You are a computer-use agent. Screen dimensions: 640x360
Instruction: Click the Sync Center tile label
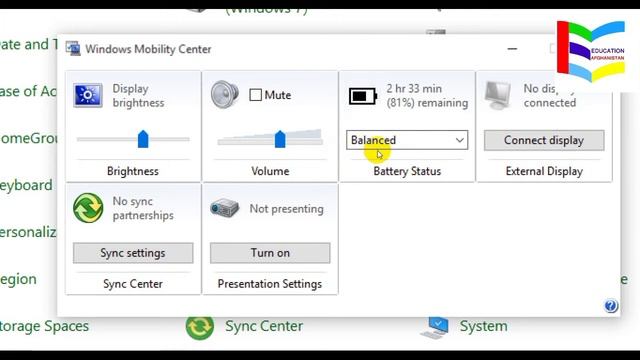coord(133,284)
